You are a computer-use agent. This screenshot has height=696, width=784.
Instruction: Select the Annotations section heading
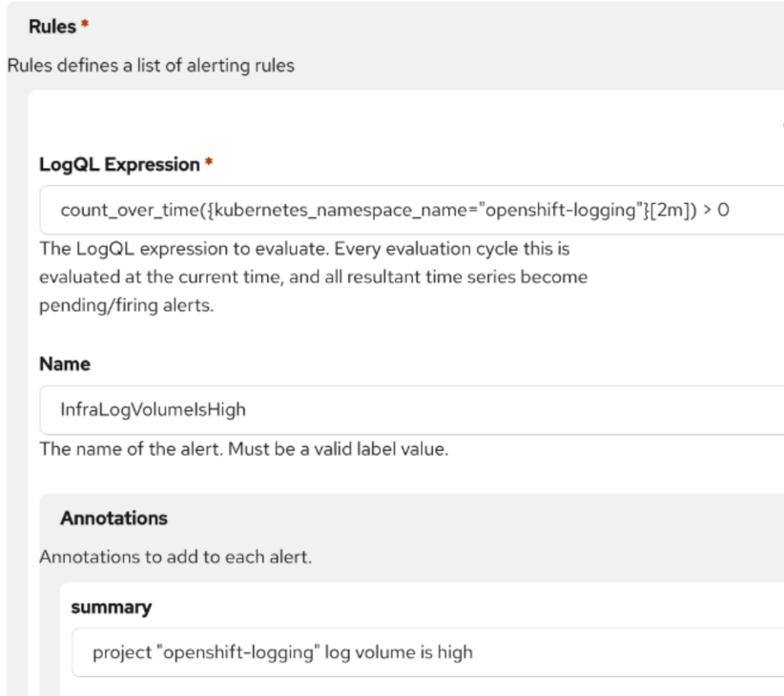[x=113, y=519]
